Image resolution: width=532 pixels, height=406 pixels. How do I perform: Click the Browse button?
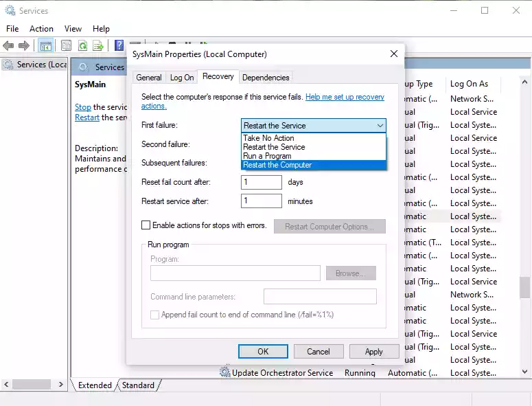coord(351,273)
